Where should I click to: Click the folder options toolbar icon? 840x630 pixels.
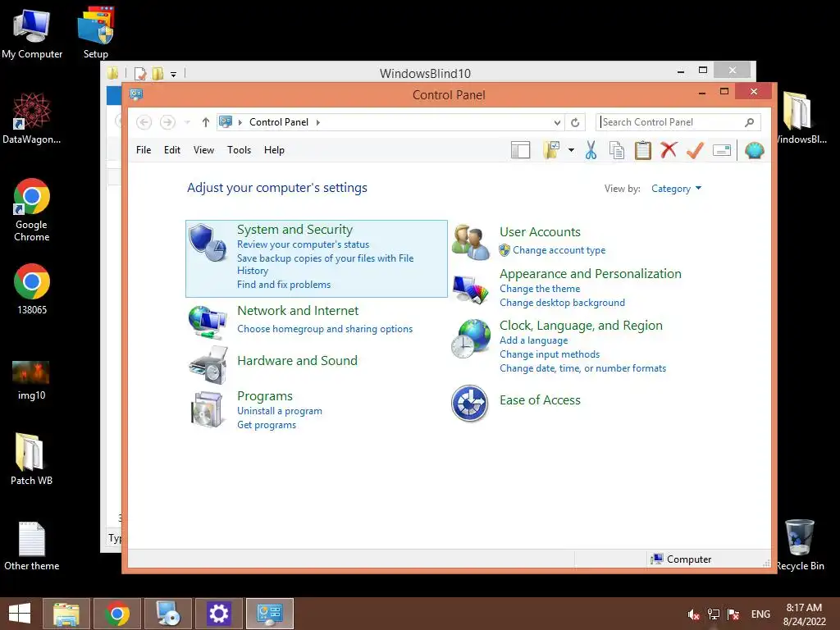pyautogui.click(x=551, y=151)
